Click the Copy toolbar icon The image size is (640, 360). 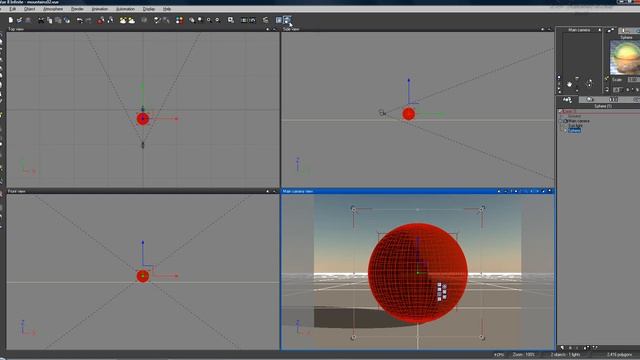[x=49, y=20]
